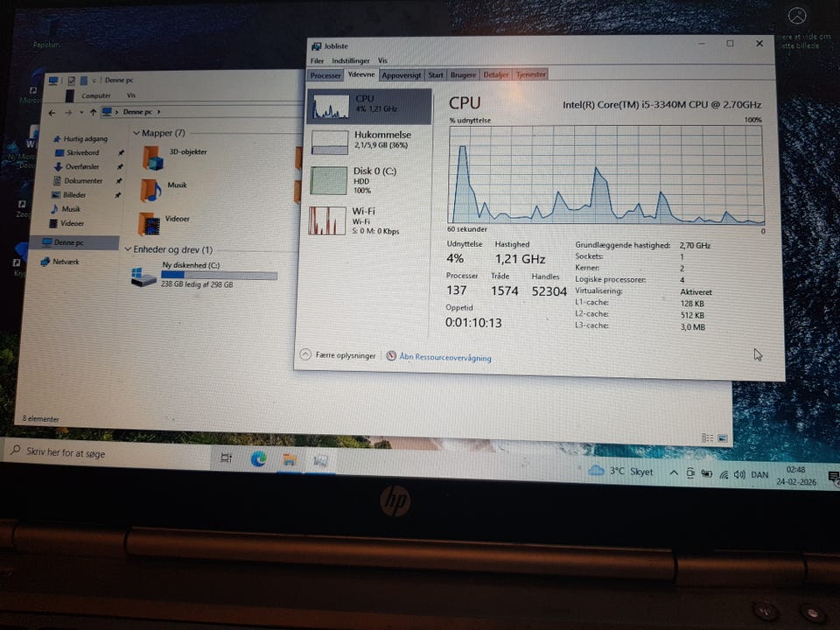Select the Ny diskenhed (C:) drive icon
Image resolution: width=840 pixels, height=630 pixels.
click(143, 276)
